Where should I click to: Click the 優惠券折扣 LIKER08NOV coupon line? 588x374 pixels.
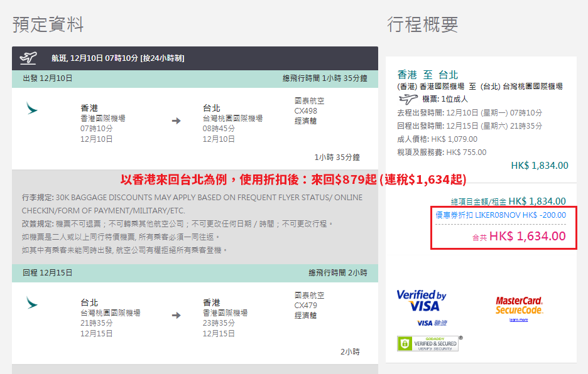(501, 215)
